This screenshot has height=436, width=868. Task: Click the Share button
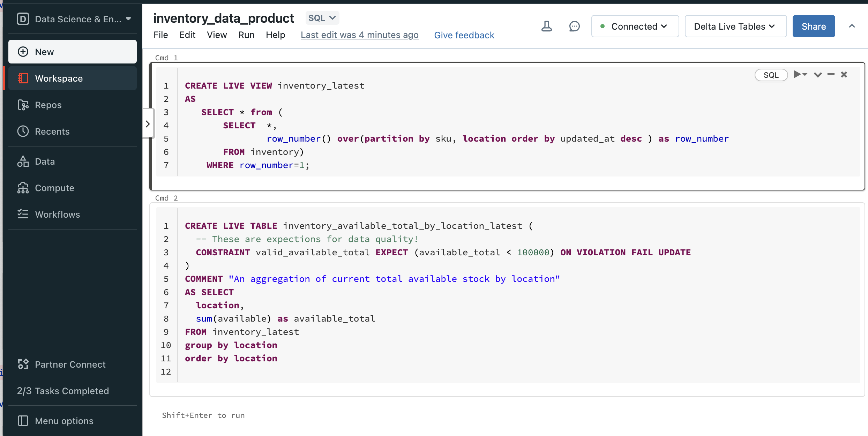pos(813,26)
